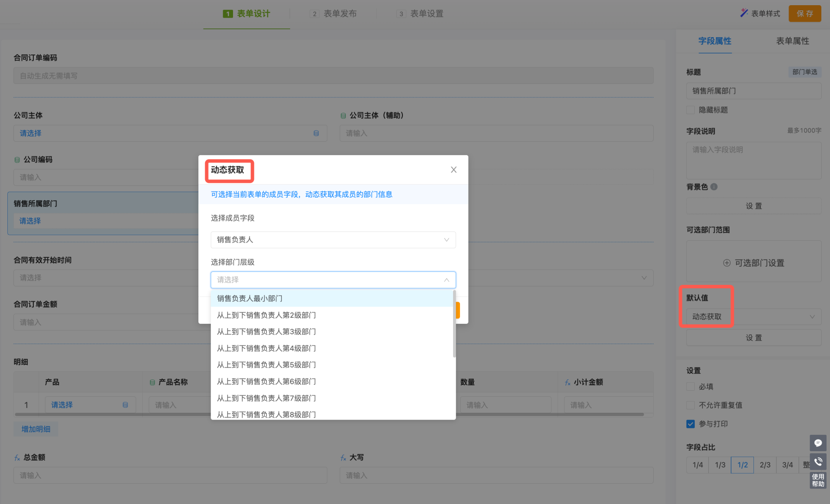Check the 隐藏标题 checkbox
Viewport: 830px width, 504px height.
(x=690, y=110)
